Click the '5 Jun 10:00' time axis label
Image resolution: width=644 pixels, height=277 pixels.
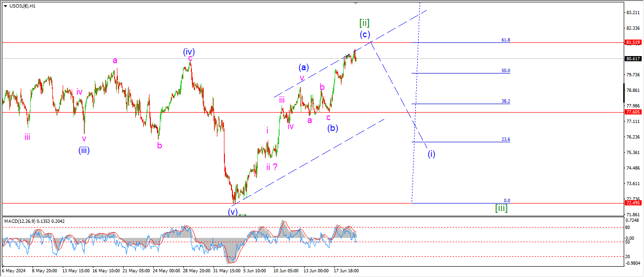(255, 271)
